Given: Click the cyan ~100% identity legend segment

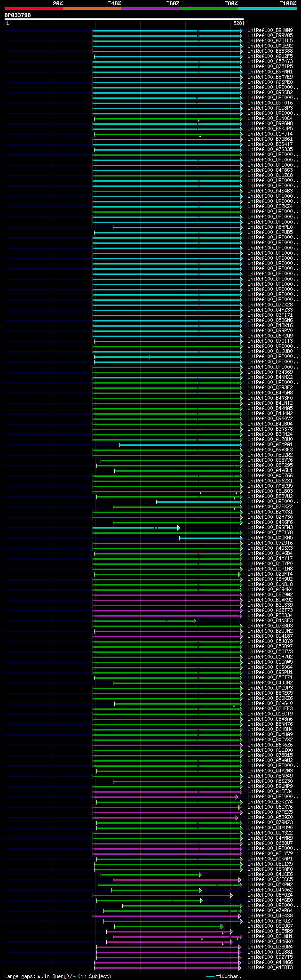Looking at the screenshot, I should pyautogui.click(x=267, y=8).
